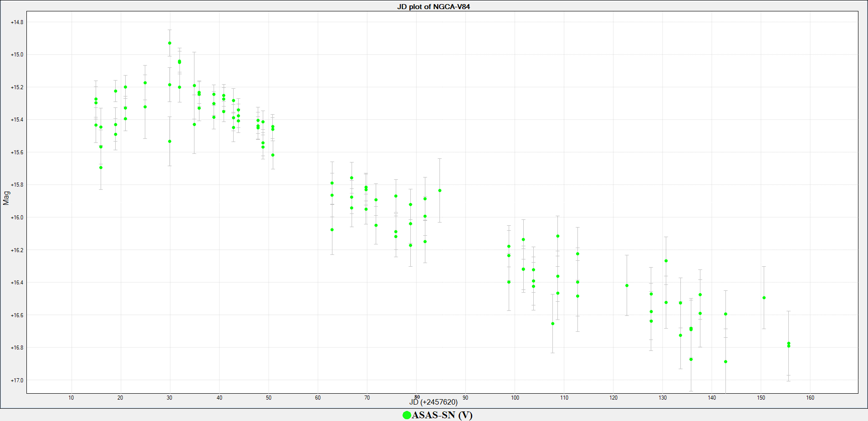868x421 pixels.
Task: Click the x-axis tick label "10"
Action: [x=71, y=398]
